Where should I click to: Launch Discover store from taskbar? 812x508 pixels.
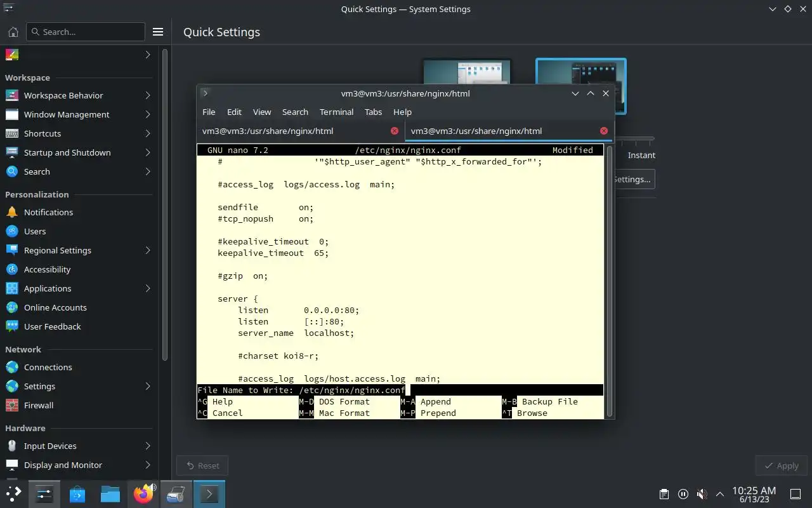(77, 493)
